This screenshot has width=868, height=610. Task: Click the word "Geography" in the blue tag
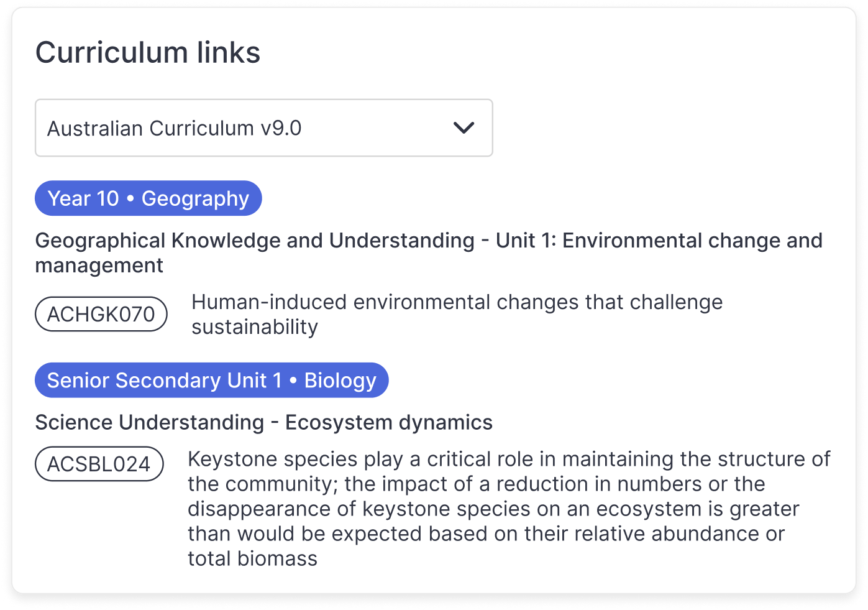(x=195, y=199)
